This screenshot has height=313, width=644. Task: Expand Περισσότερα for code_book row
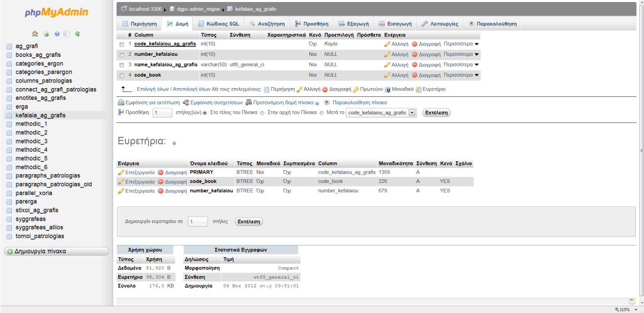[x=461, y=75]
